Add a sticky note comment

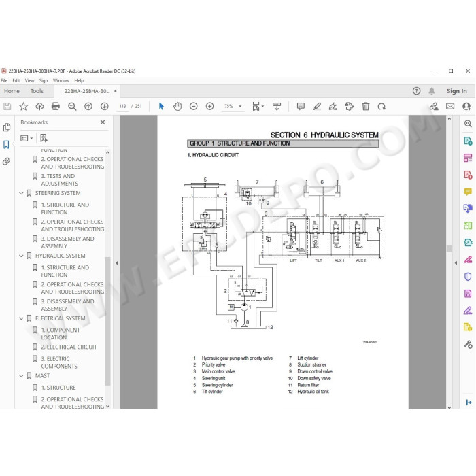click(301, 106)
